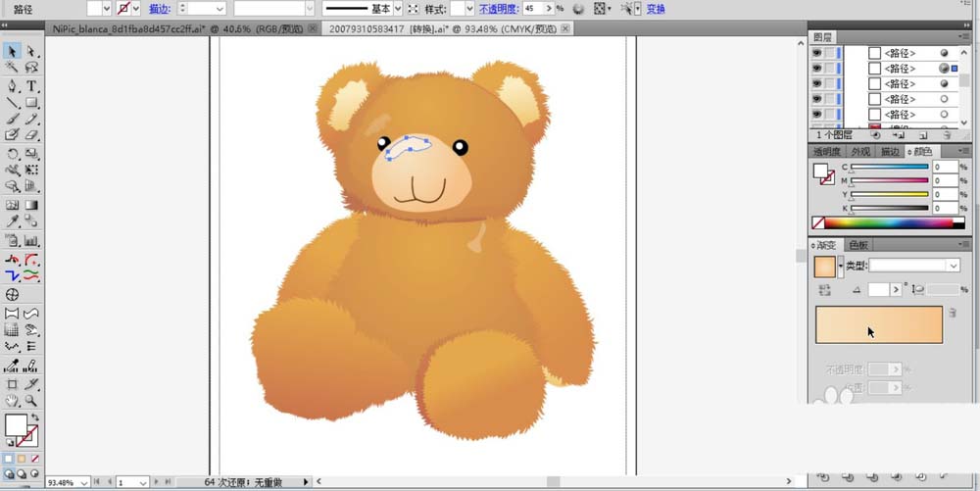980x491 pixels.
Task: Open 样式 graphic style dropdown
Action: (x=469, y=9)
